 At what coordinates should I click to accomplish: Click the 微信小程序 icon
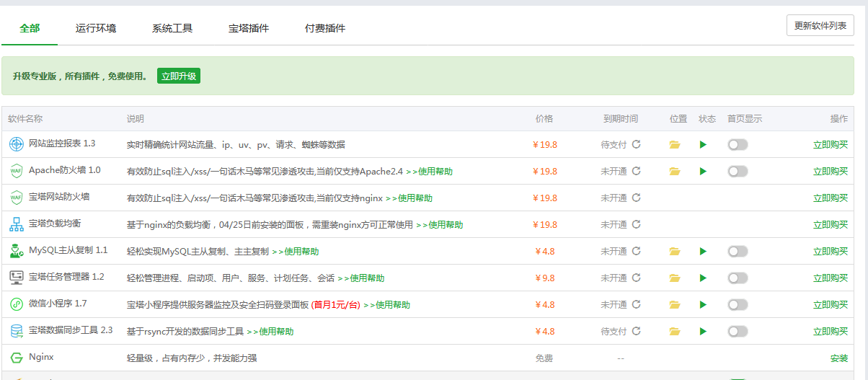pyautogui.click(x=16, y=304)
